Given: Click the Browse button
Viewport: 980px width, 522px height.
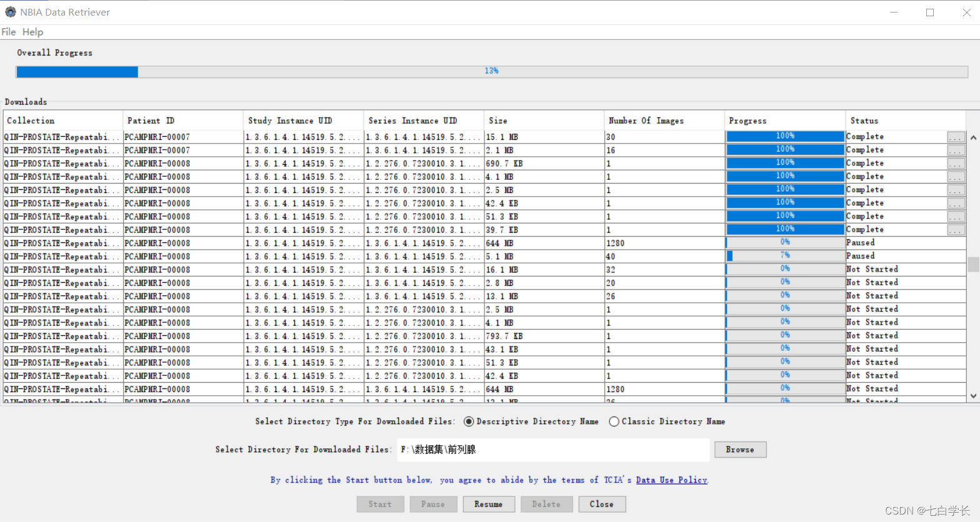Looking at the screenshot, I should [740, 450].
